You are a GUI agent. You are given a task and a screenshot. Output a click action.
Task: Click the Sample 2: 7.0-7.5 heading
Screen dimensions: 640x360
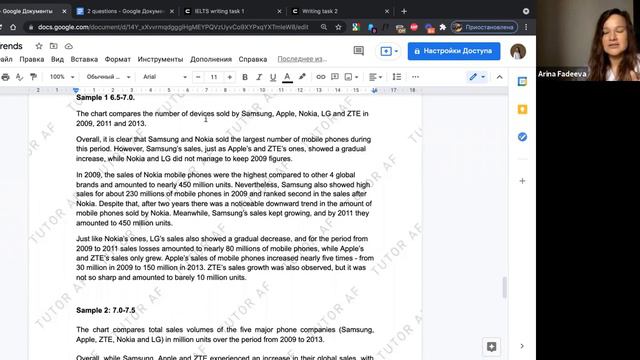tap(105, 311)
